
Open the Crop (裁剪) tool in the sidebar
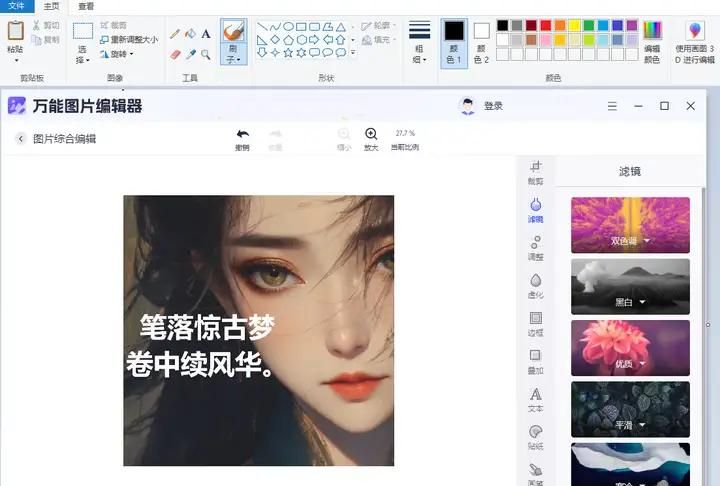tap(535, 171)
